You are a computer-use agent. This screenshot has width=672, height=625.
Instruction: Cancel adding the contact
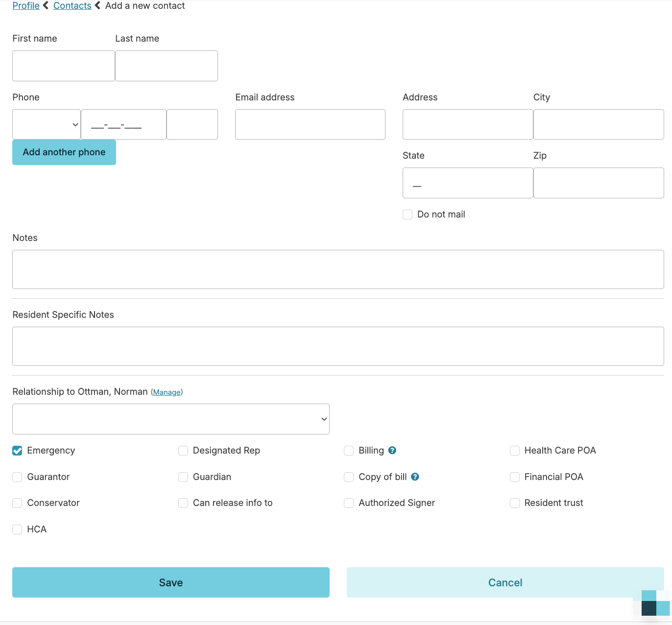tap(505, 582)
